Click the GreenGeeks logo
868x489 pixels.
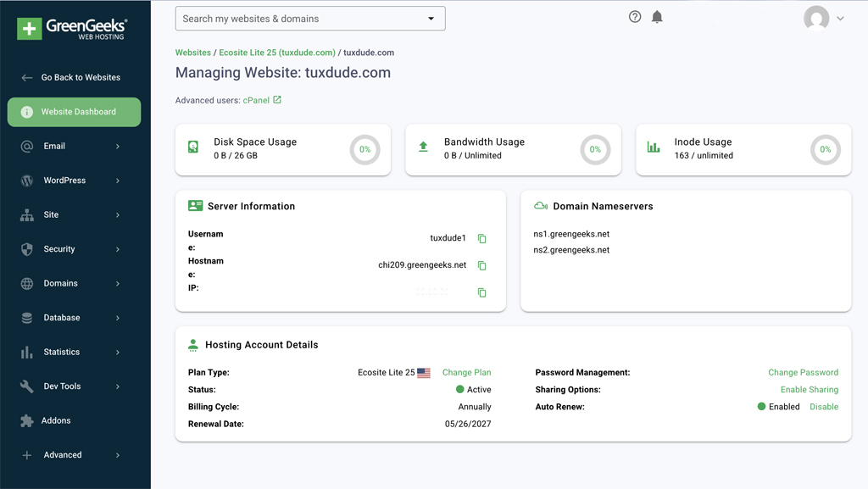click(73, 28)
